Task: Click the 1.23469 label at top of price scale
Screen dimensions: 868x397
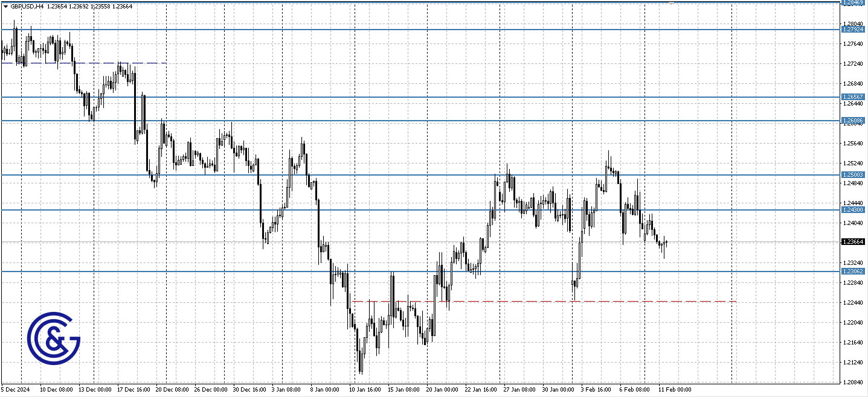Action: pos(852,2)
